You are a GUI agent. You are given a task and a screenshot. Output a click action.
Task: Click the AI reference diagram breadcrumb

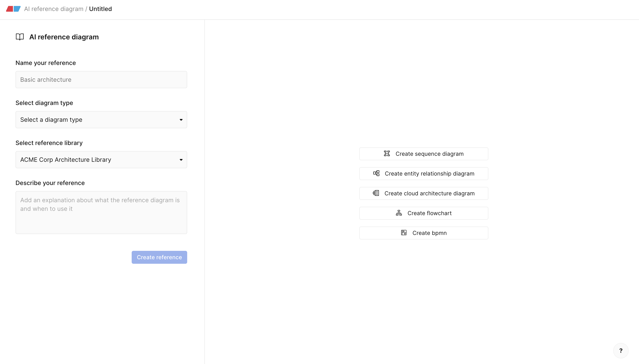pyautogui.click(x=54, y=9)
